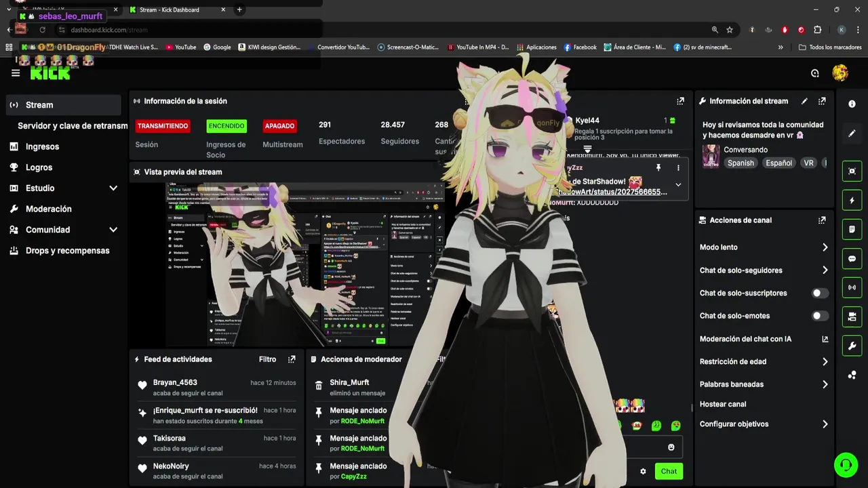Image resolution: width=868 pixels, height=488 pixels.
Task: Click the Spanish tag chip
Action: pyautogui.click(x=741, y=163)
